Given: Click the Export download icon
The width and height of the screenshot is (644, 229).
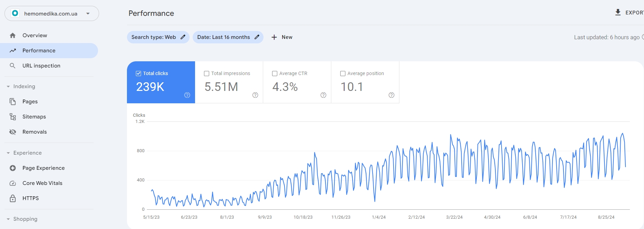Looking at the screenshot, I should [618, 12].
